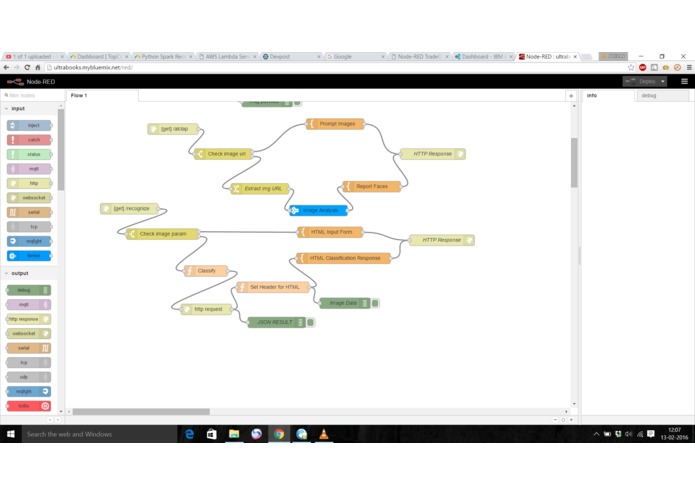Select the mqlight input node
Image resolution: width=695 pixels, height=494 pixels.
point(29,241)
